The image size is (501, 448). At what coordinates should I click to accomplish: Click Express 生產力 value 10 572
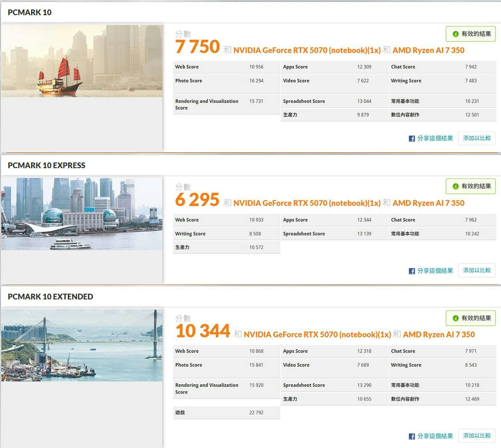click(x=256, y=247)
